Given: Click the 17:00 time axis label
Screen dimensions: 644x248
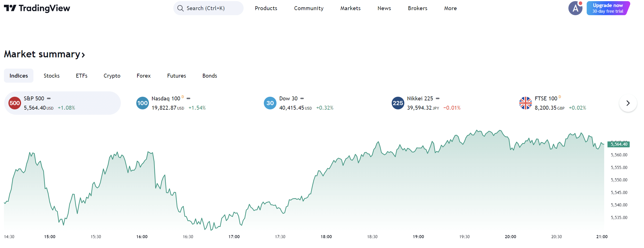Looking at the screenshot, I should (x=234, y=237).
